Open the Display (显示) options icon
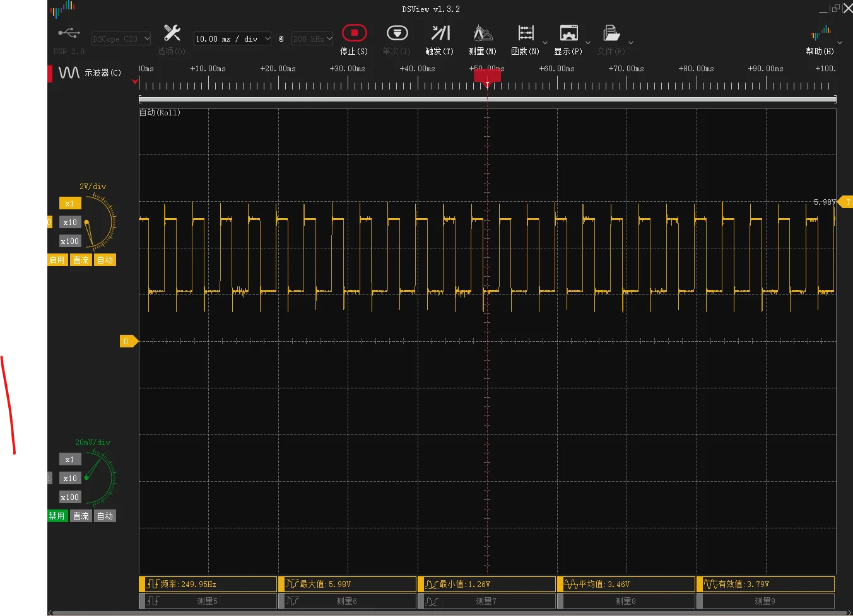The width and height of the screenshot is (853, 616). coord(568,33)
